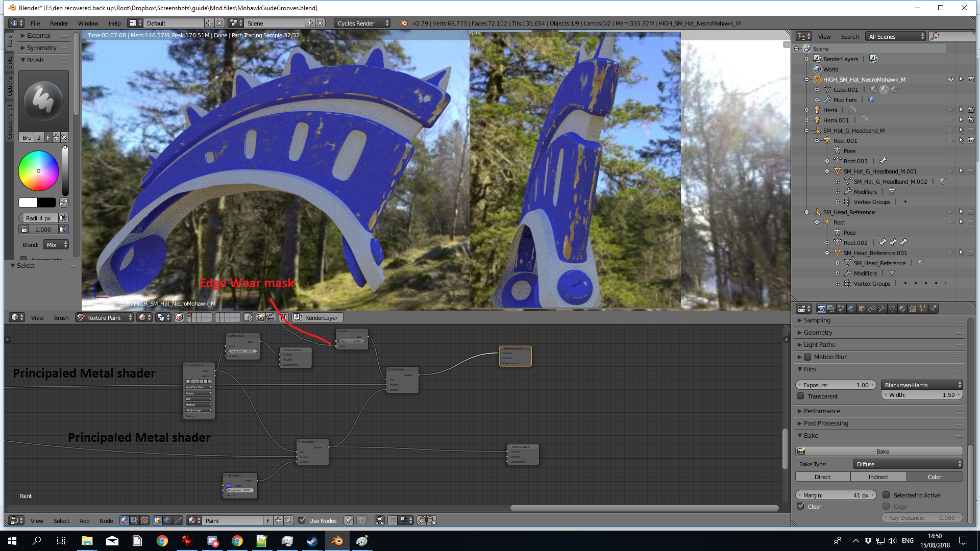Click the camera icon on Bake button
This screenshot has height=551, width=980.
(801, 452)
